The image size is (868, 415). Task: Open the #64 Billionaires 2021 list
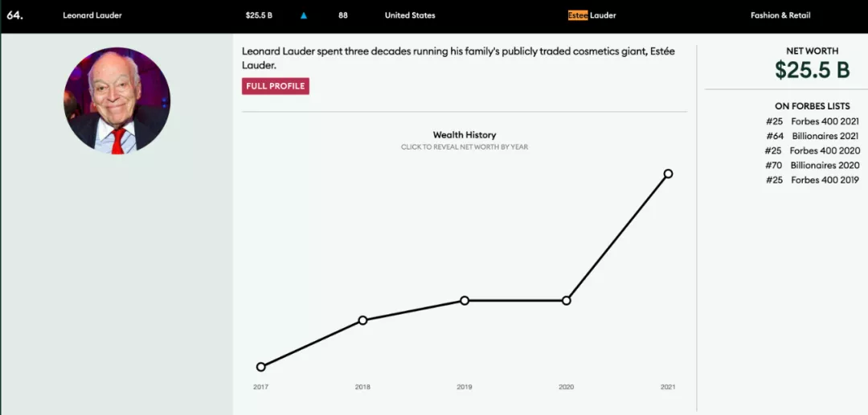coord(813,136)
